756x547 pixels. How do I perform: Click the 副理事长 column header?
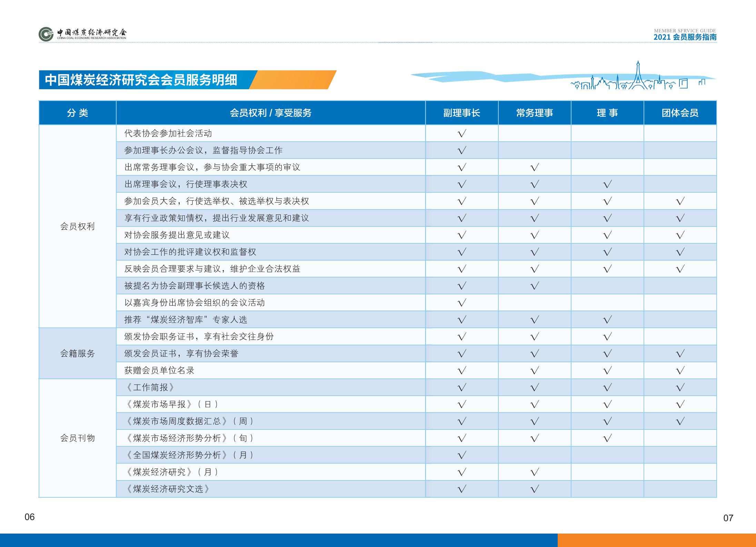(x=462, y=113)
